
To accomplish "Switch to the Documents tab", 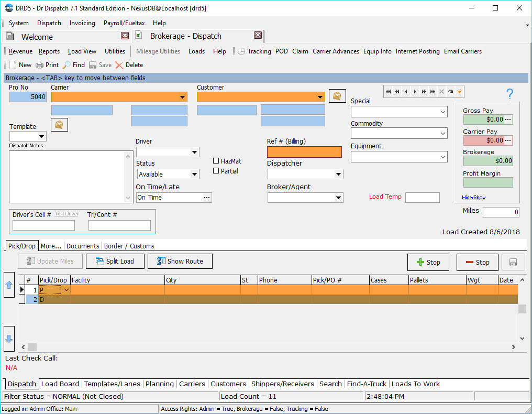I will (83, 246).
